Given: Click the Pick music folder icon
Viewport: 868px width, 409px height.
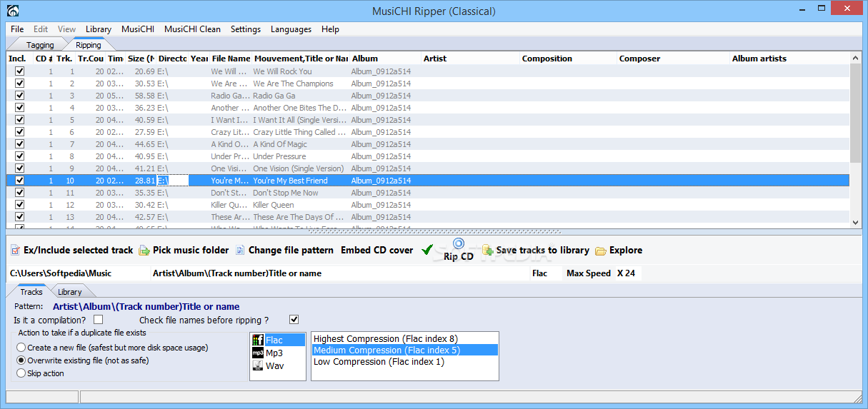Looking at the screenshot, I should pos(144,251).
